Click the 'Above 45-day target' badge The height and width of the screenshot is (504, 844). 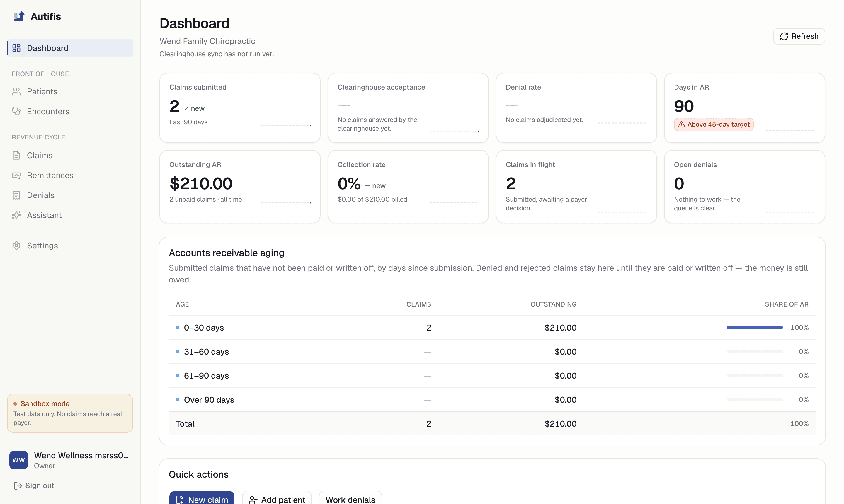click(x=713, y=124)
